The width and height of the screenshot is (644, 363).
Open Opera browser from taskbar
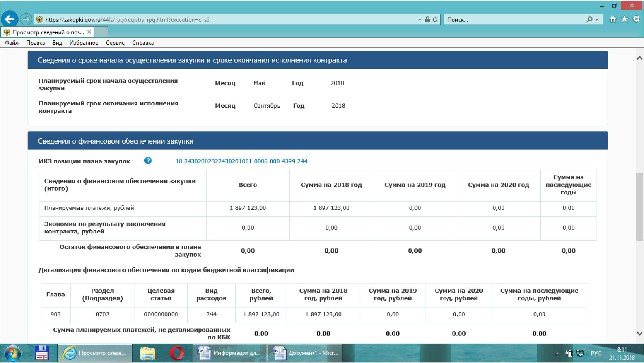point(177,353)
